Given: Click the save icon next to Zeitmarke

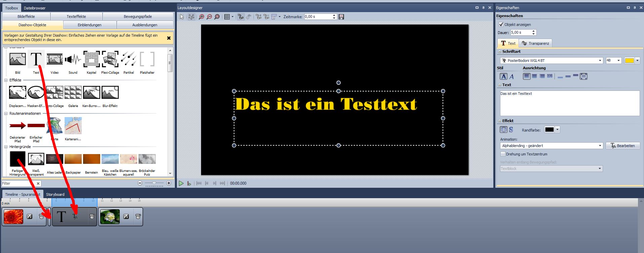Looking at the screenshot, I should 341,17.
